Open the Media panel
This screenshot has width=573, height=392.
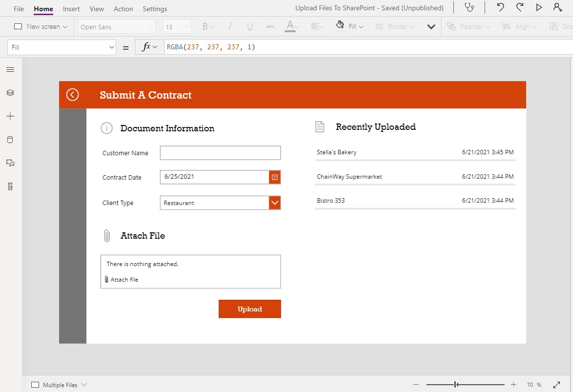point(10,163)
